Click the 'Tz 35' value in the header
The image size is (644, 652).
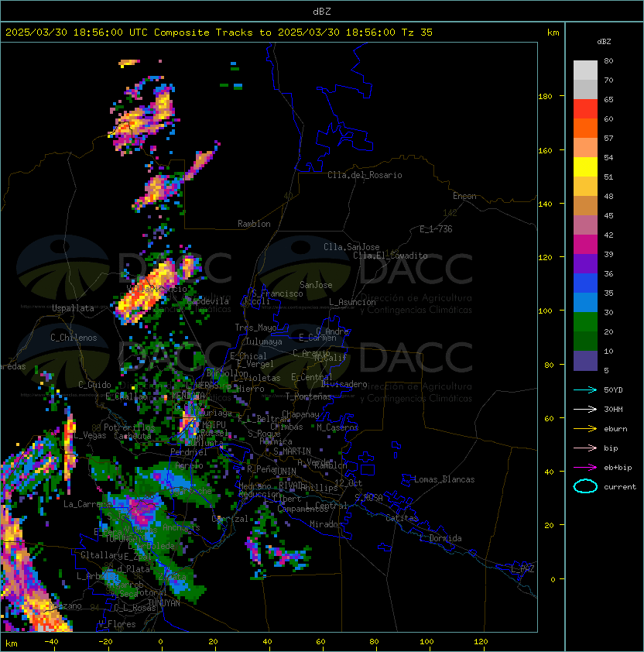click(x=417, y=33)
